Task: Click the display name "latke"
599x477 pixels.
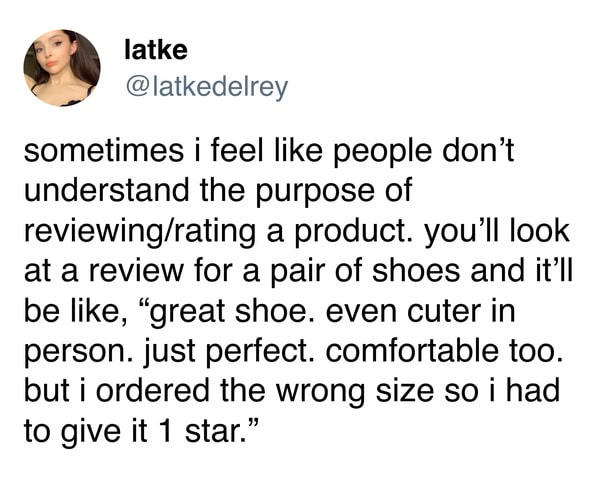Action: coord(156,50)
